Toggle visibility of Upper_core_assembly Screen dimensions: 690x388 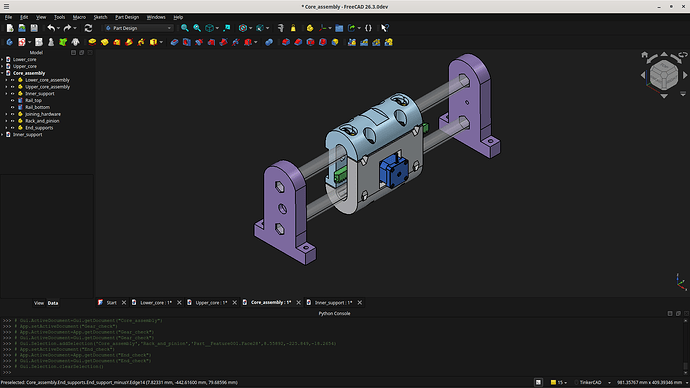point(13,87)
